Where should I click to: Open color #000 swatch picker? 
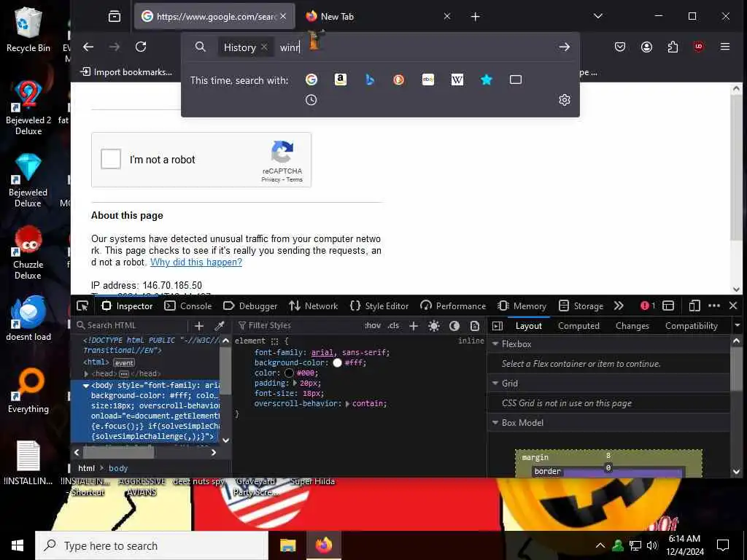(289, 373)
